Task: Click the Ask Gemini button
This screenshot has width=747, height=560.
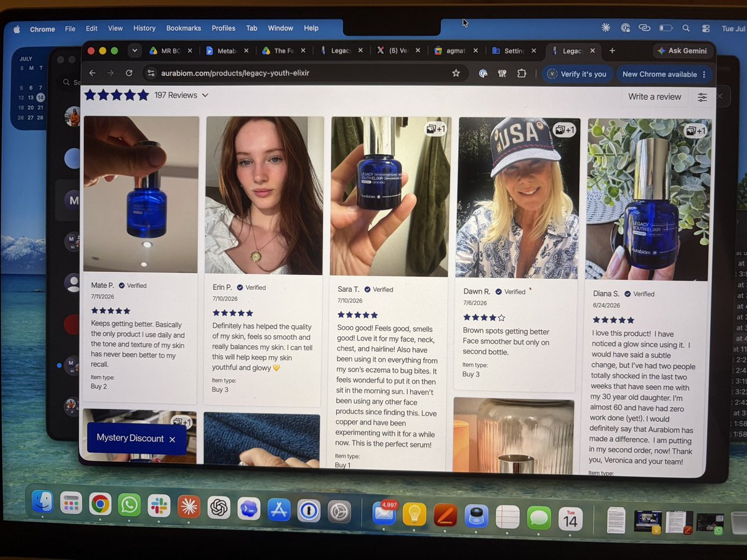Action: coord(682,51)
